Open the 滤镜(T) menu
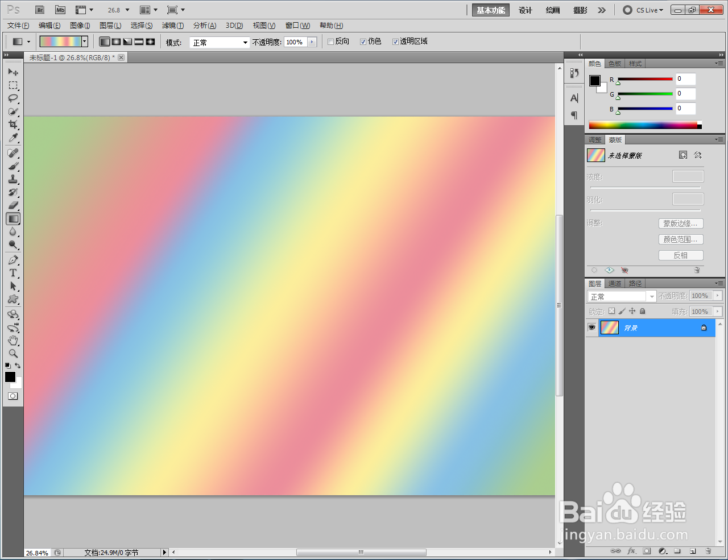Viewport: 728px width, 560px height. pyautogui.click(x=173, y=26)
